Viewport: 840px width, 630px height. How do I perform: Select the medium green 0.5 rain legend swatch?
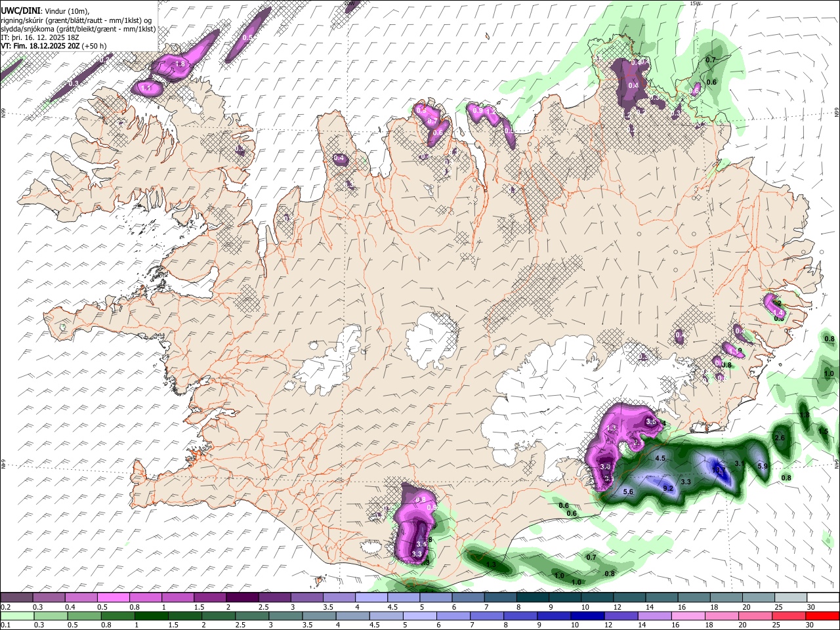click(x=84, y=616)
